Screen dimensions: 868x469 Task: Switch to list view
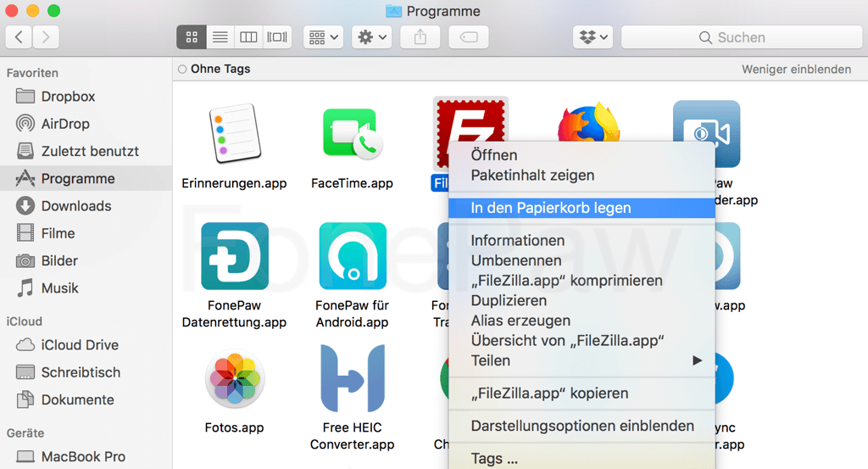pyautogui.click(x=220, y=37)
